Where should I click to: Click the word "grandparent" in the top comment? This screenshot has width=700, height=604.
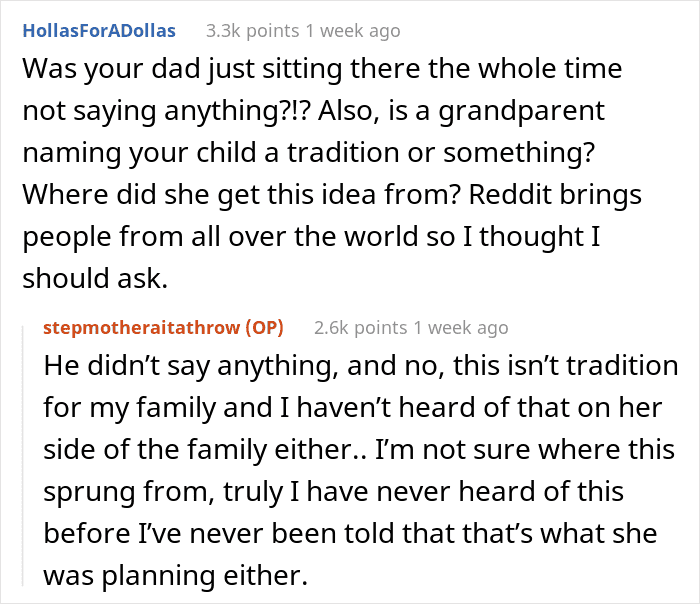[x=533, y=111]
